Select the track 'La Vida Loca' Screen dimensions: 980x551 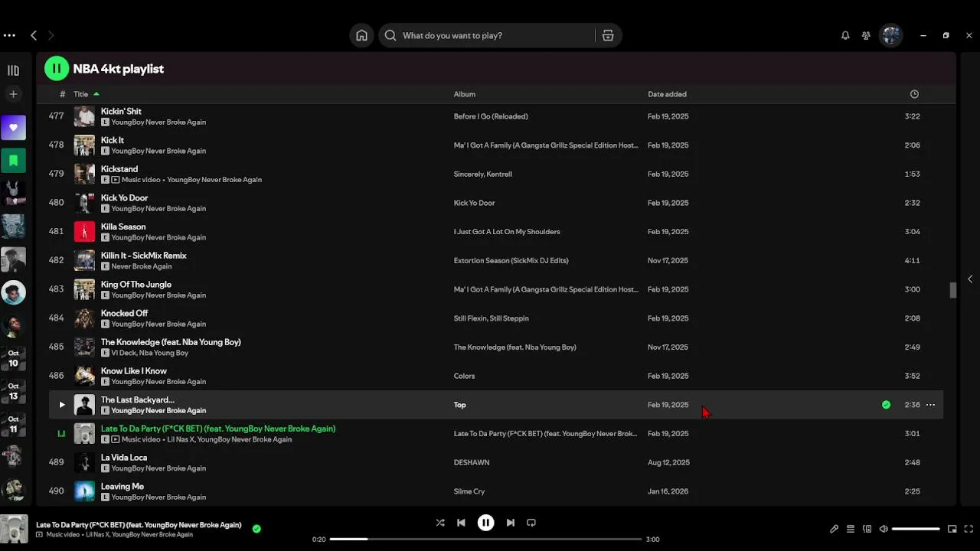[x=124, y=458]
